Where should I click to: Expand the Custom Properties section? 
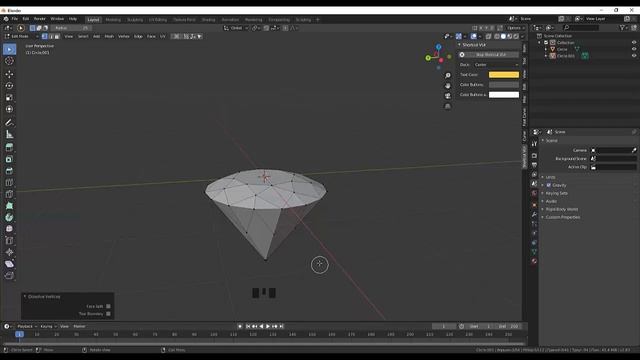(562, 217)
